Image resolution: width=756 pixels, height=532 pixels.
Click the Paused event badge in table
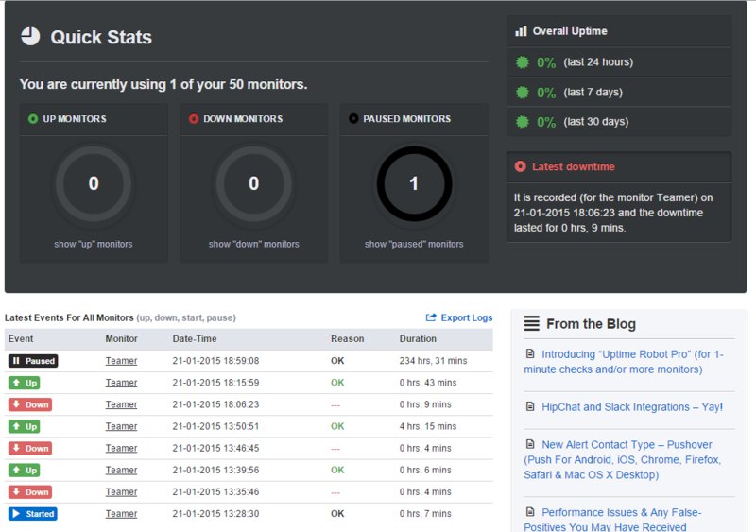pyautogui.click(x=33, y=361)
